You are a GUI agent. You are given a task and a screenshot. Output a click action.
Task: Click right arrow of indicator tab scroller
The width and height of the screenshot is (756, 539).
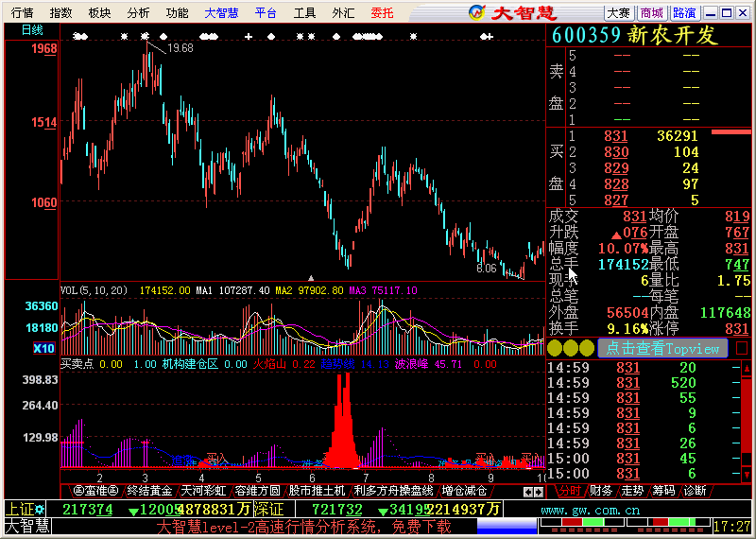point(539,492)
